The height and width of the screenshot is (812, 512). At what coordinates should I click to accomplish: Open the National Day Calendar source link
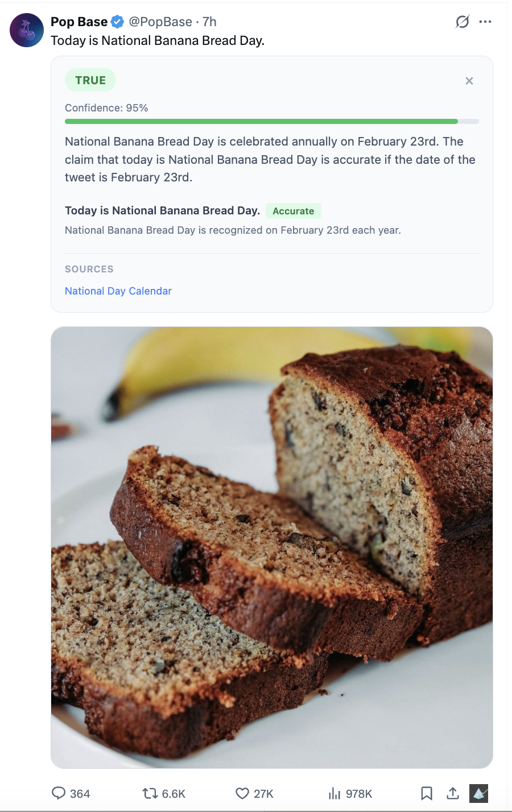tap(118, 291)
